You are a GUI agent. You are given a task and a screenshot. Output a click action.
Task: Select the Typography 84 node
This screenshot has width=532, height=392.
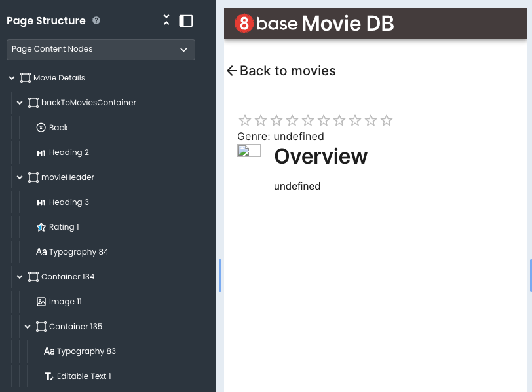pyautogui.click(x=78, y=252)
